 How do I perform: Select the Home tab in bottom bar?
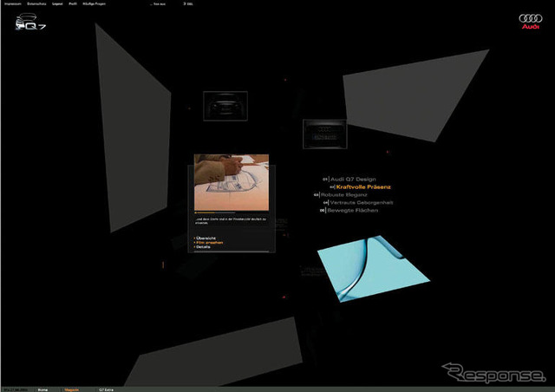point(42,389)
